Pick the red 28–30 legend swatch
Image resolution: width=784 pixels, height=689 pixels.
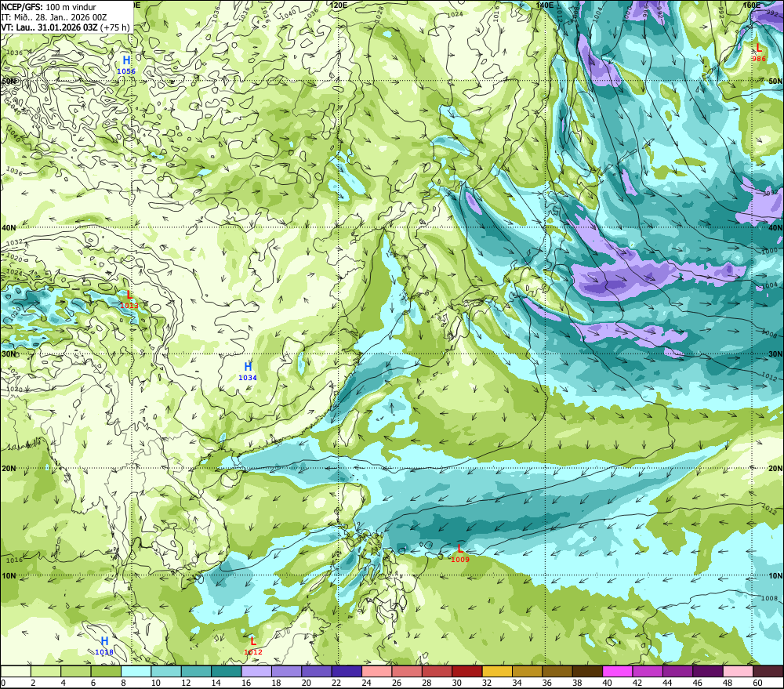click(x=437, y=672)
